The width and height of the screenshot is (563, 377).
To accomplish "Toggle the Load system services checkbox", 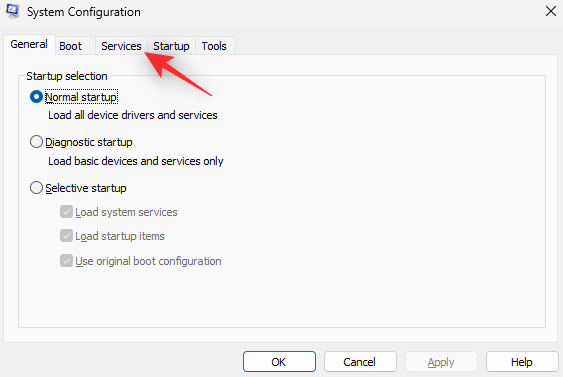I will click(x=66, y=212).
